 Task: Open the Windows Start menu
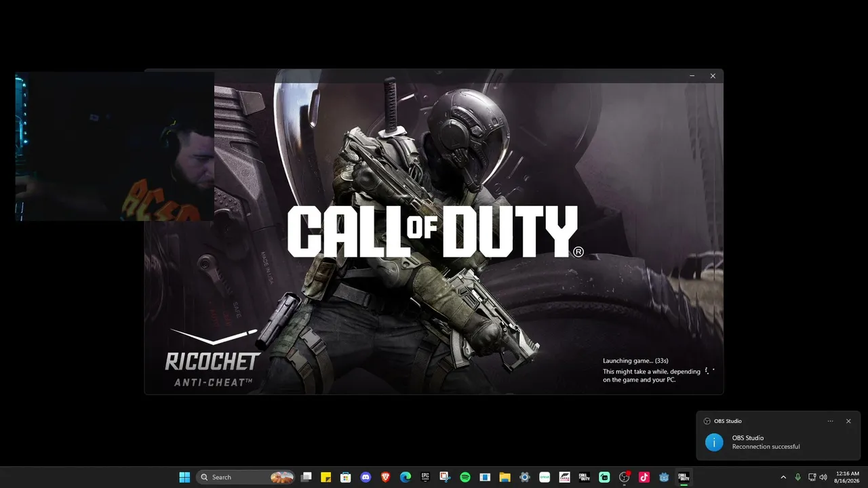(x=184, y=477)
